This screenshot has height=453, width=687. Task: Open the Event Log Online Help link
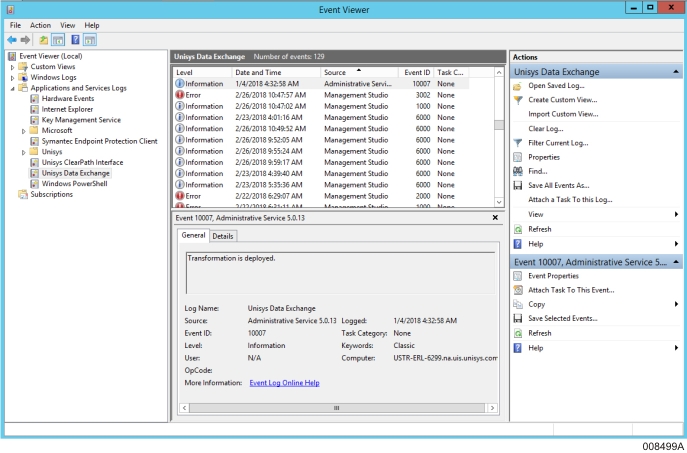point(284,382)
